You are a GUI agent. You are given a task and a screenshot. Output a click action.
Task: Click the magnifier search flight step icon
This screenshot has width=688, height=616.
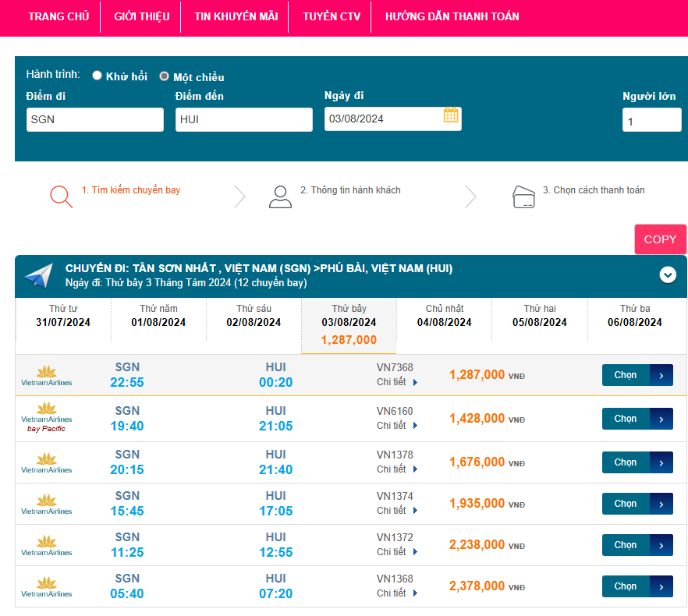tap(61, 196)
